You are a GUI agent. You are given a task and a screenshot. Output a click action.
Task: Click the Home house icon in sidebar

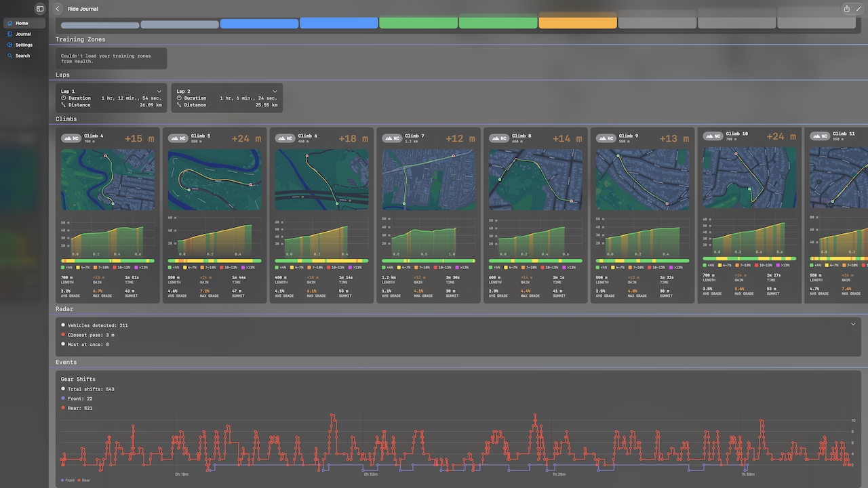pyautogui.click(x=9, y=23)
